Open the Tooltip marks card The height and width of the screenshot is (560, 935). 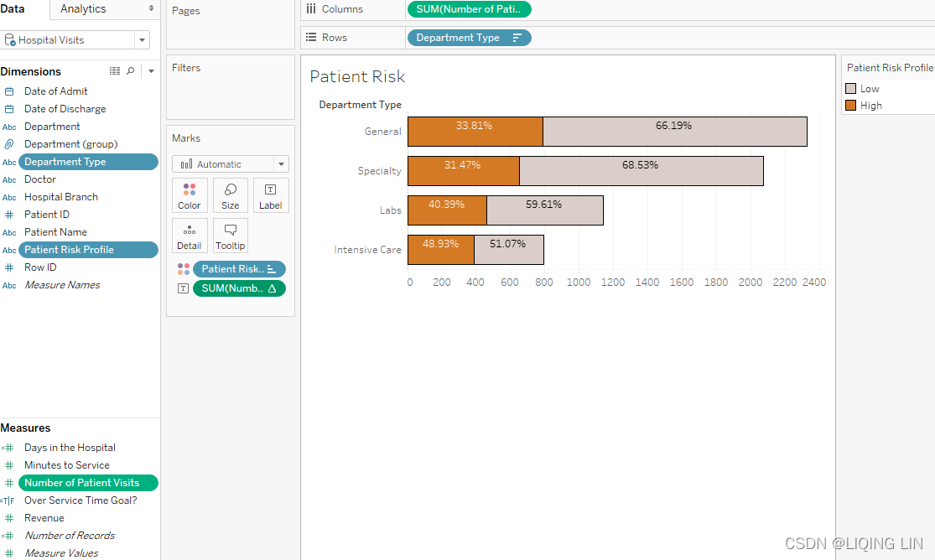[230, 236]
